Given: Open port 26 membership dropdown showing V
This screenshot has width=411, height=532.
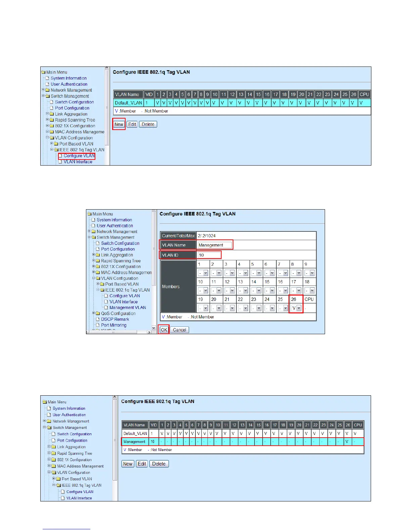Looking at the screenshot, I should coord(296,308).
